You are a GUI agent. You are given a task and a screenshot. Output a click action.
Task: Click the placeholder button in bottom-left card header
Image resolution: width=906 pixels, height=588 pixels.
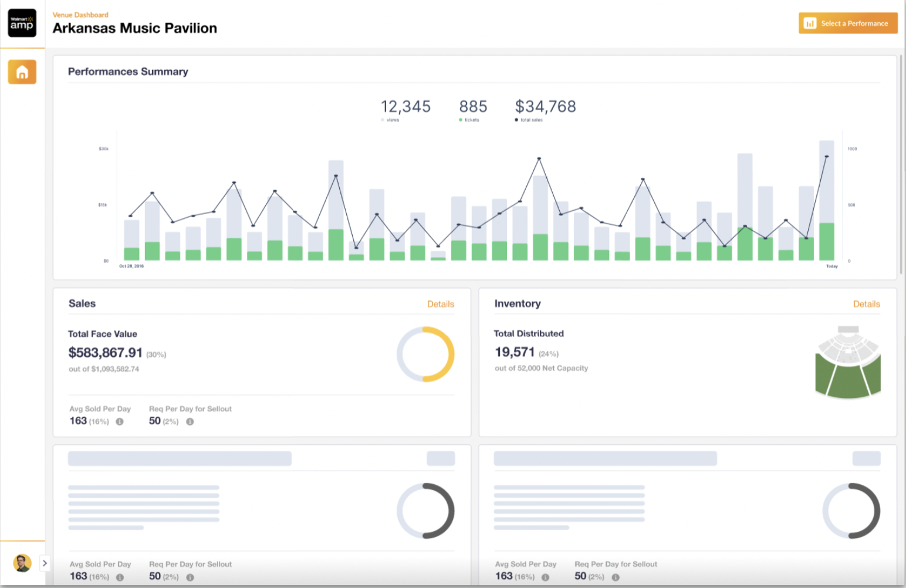(441, 458)
